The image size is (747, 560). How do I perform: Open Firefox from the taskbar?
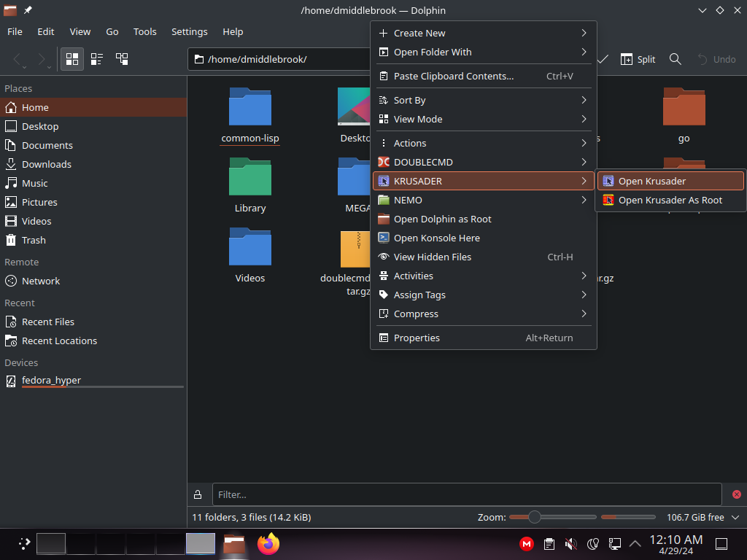[x=268, y=544]
